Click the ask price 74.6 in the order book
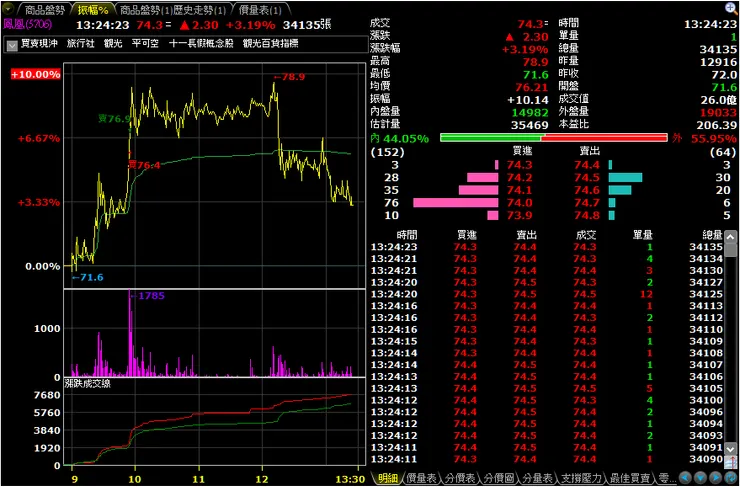The height and width of the screenshot is (487, 740). [x=587, y=190]
